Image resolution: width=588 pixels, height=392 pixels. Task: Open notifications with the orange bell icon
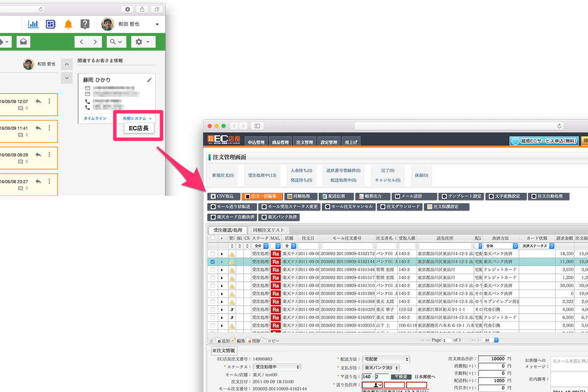68,24
